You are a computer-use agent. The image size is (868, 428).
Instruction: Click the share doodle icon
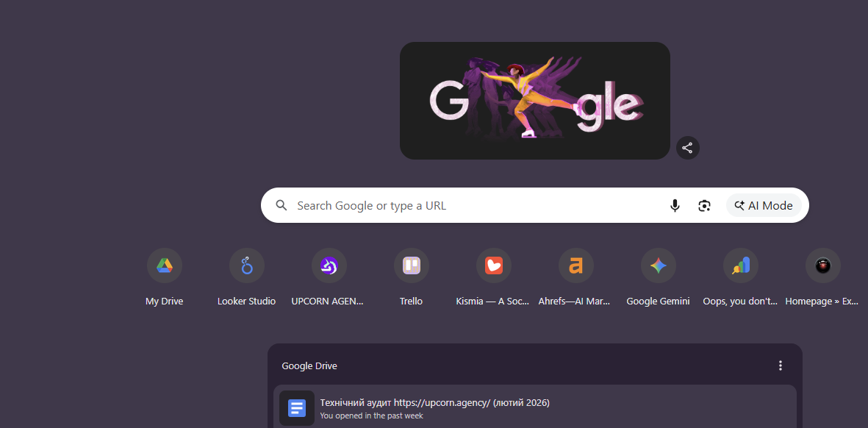[687, 148]
